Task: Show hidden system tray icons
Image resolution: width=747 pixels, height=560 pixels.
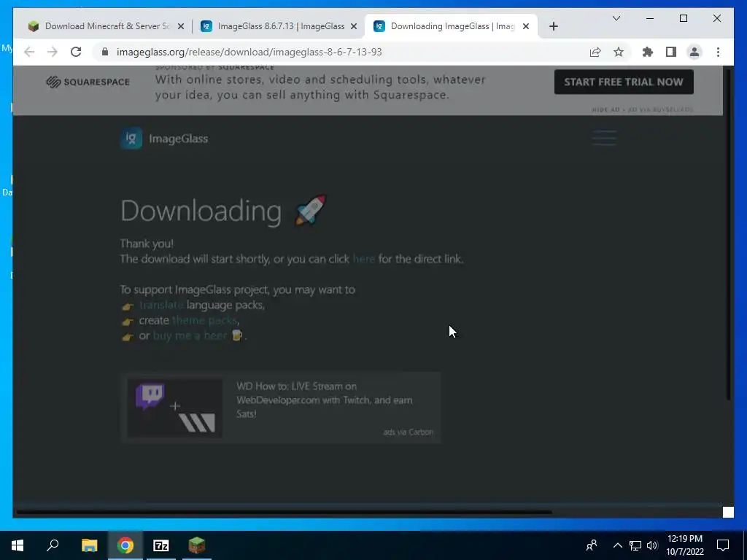Action: point(617,545)
